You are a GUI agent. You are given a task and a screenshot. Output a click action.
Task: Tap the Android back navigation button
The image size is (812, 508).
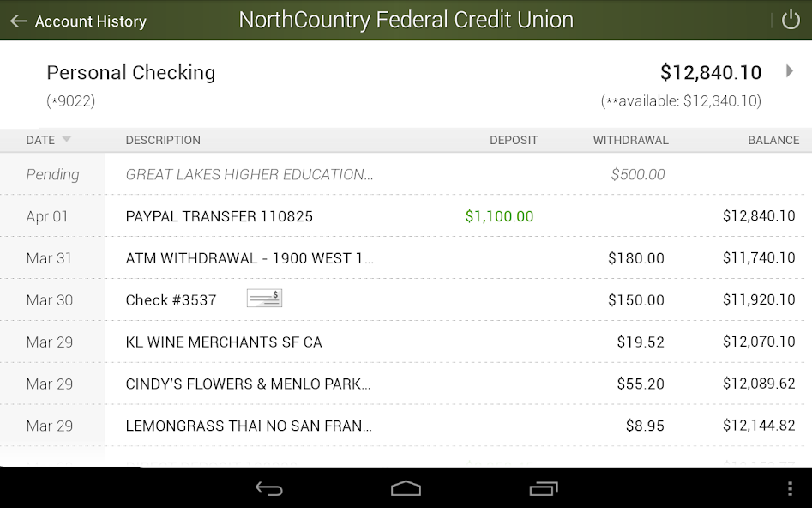pos(268,488)
